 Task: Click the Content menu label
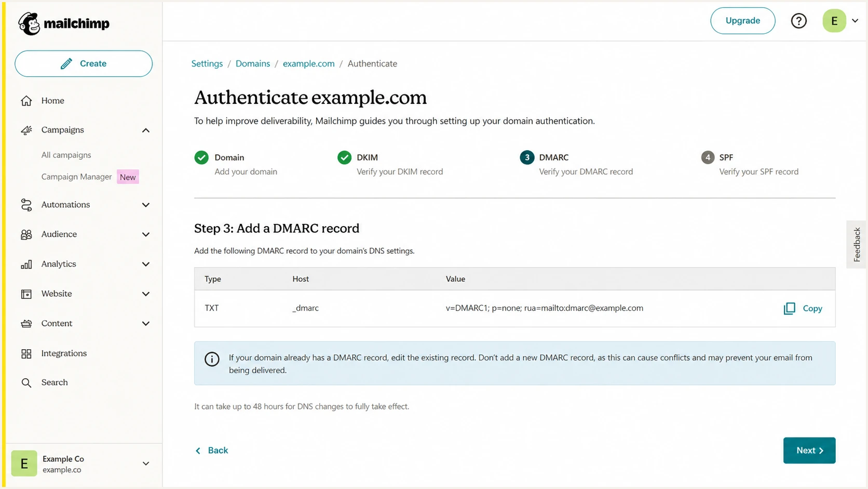tap(57, 323)
